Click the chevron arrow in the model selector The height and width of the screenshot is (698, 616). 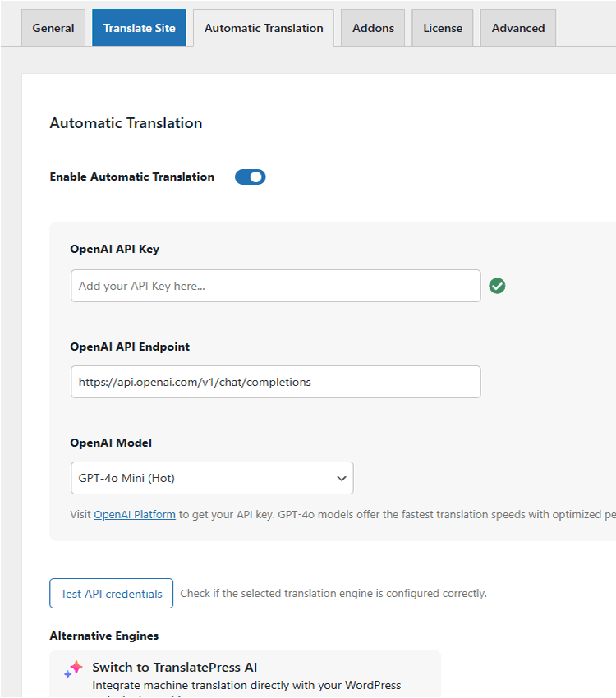point(342,478)
